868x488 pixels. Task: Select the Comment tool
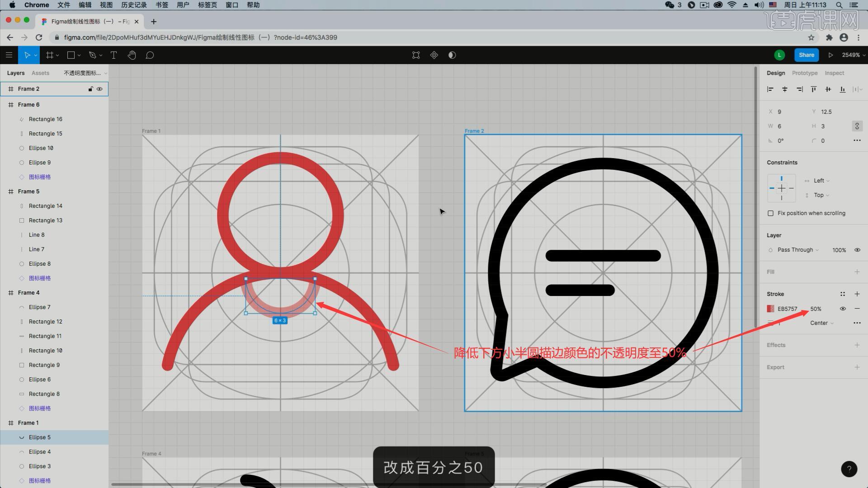[x=150, y=55]
